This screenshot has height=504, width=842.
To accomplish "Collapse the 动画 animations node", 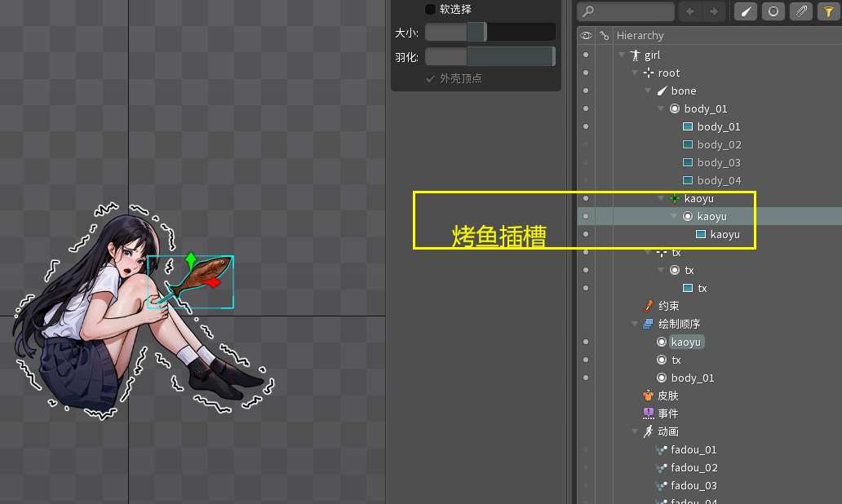I will tap(636, 432).
